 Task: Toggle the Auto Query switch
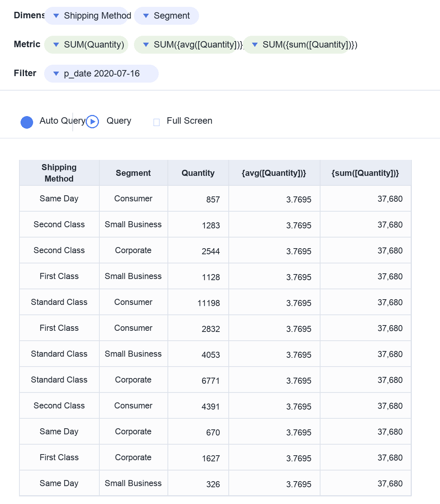(x=27, y=122)
